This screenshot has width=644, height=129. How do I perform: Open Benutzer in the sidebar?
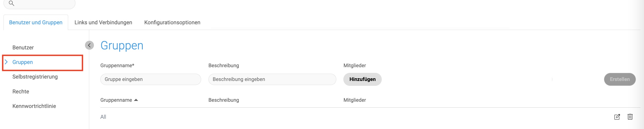tap(23, 47)
